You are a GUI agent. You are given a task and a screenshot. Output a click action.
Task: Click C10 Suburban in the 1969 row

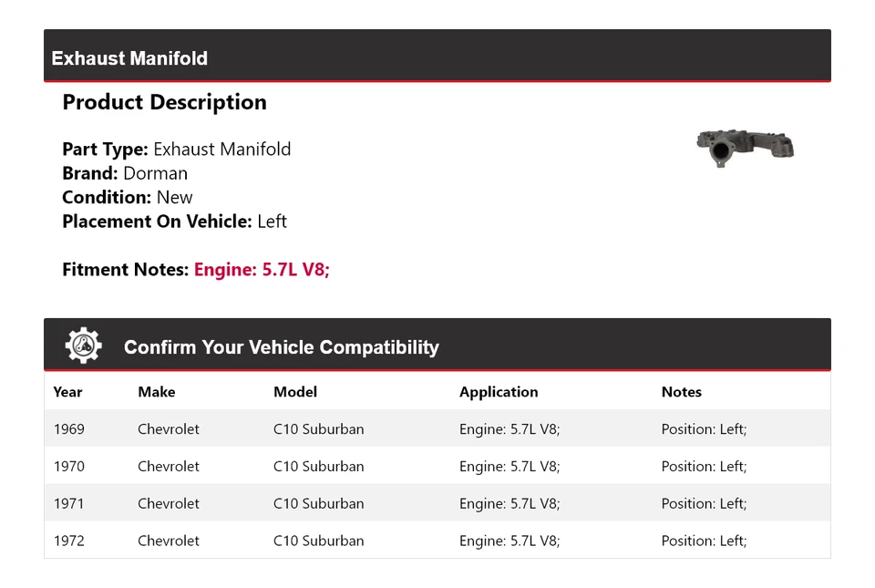pyautogui.click(x=318, y=429)
